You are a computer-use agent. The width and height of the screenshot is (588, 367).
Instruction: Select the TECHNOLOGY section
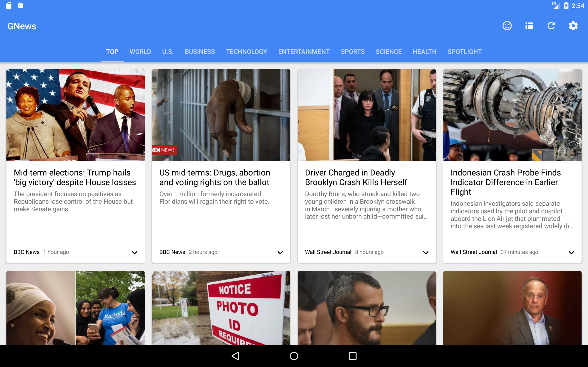pos(246,51)
